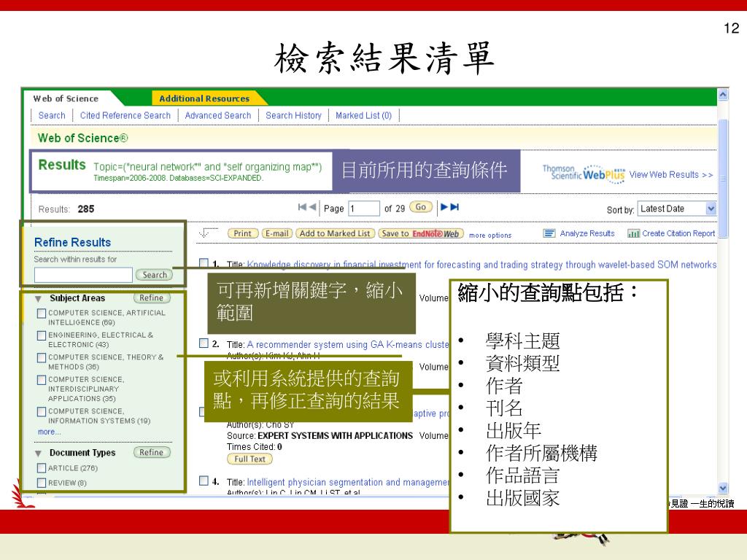Viewport: 747px width, 560px height.
Task: Check Computer Science, Theory & Methods
Action: pyautogui.click(x=42, y=357)
